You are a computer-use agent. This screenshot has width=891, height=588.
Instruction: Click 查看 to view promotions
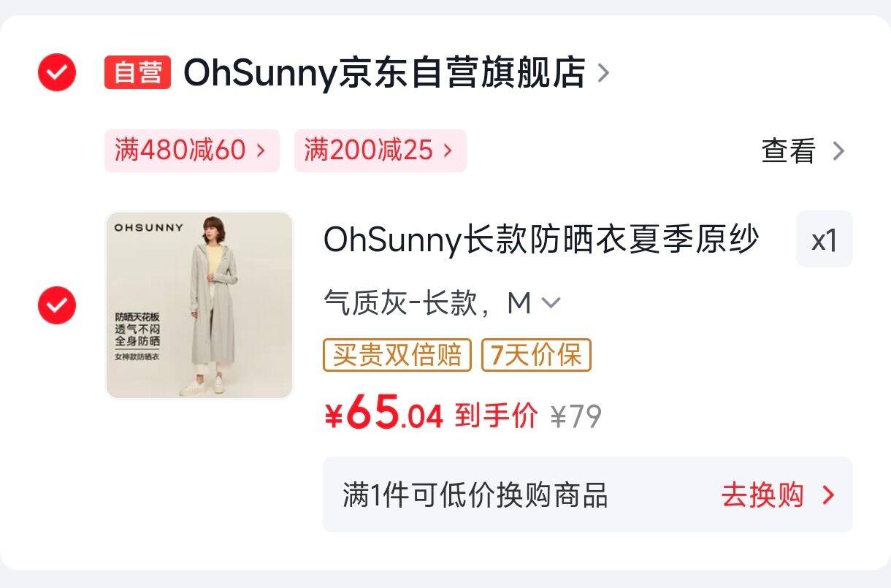[x=788, y=151]
